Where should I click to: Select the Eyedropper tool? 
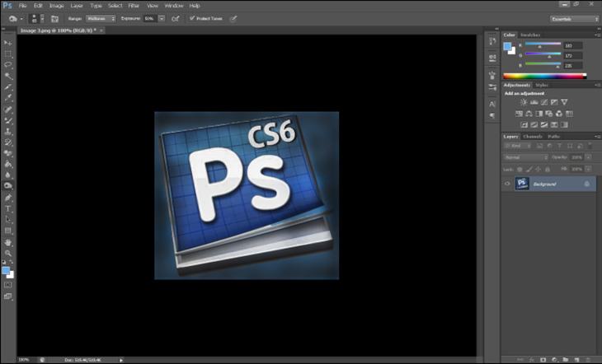point(7,98)
